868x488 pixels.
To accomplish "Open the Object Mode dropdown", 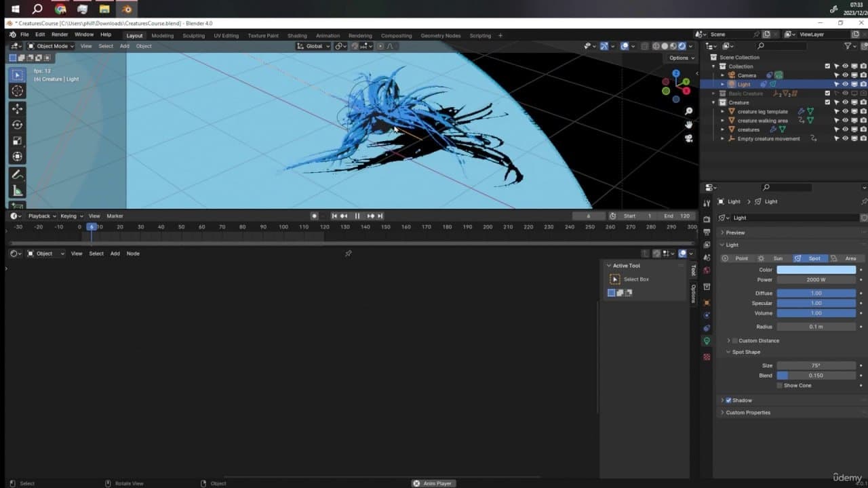I will (51, 46).
